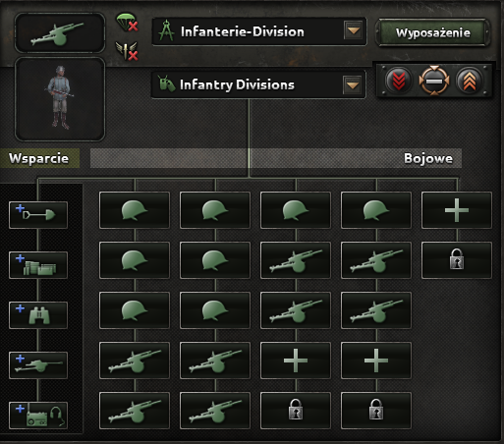The width and height of the screenshot is (504, 444).
Task: Add engineer company support slot with shovel icon
Action: pyautogui.click(x=38, y=215)
